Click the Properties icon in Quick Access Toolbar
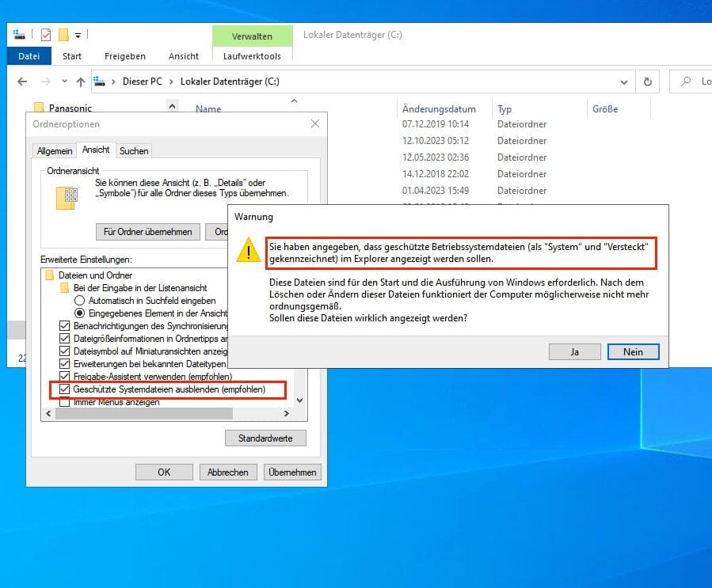The height and width of the screenshot is (588, 712). click(45, 35)
